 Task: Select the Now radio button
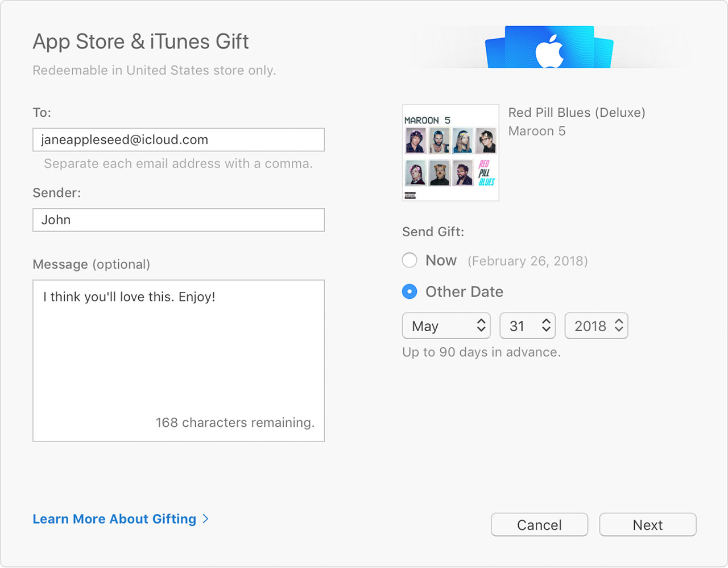[409, 261]
